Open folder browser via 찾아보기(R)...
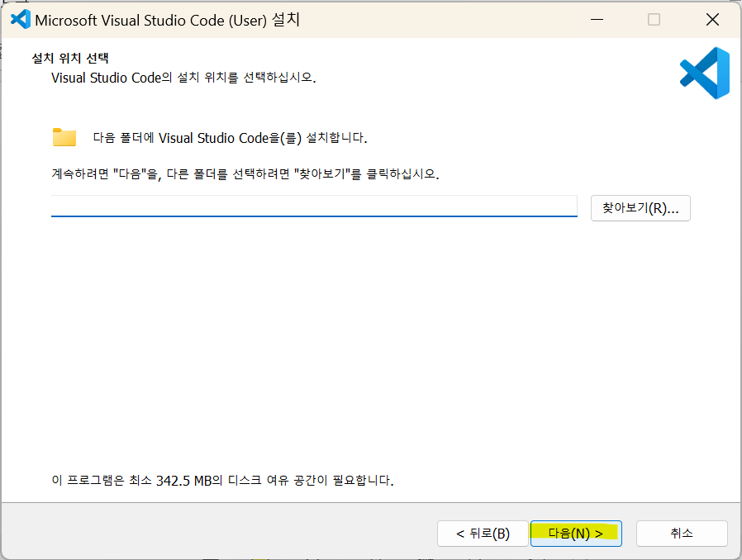 [640, 208]
